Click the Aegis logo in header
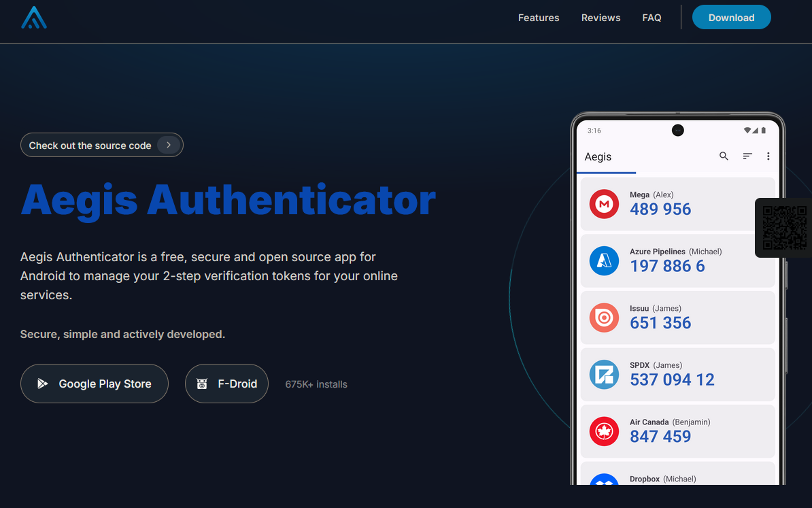The height and width of the screenshot is (508, 812). (33, 18)
